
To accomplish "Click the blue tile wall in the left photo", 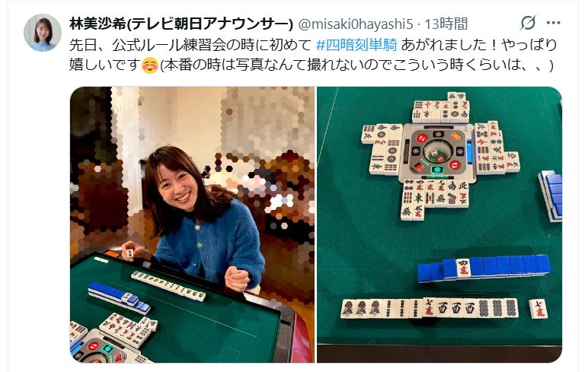I will click(x=119, y=297).
